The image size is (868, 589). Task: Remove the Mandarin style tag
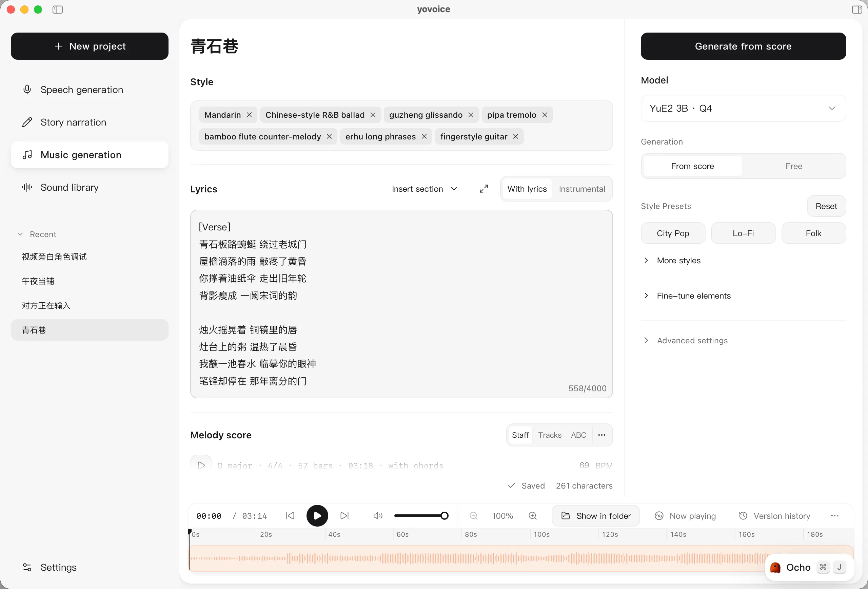(x=249, y=115)
